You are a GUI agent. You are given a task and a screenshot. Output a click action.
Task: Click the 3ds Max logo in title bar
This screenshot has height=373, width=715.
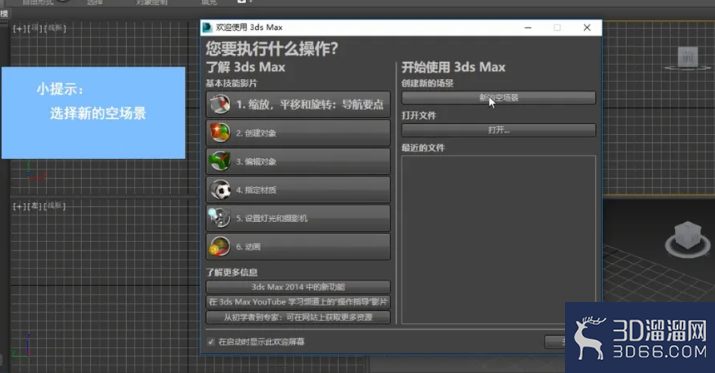click(207, 27)
